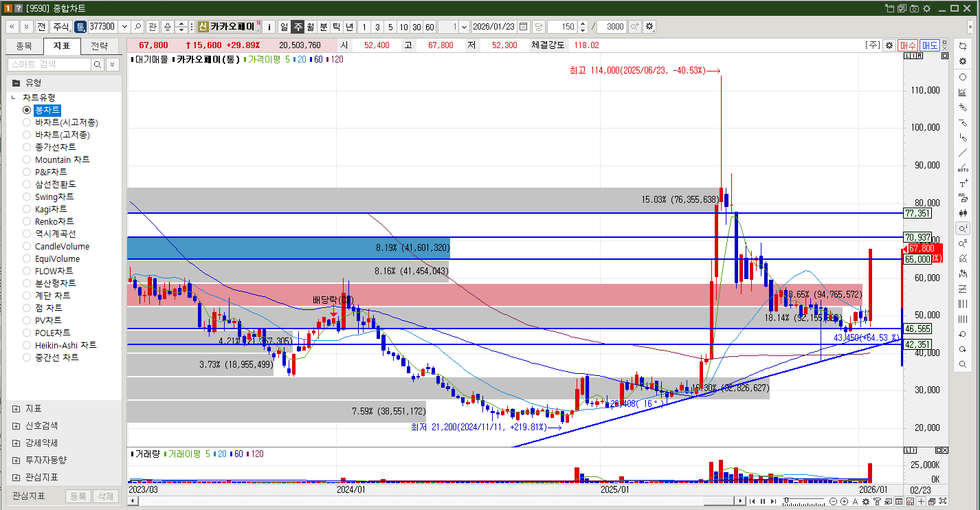Switch to the 종목 tab
Image resolution: width=980 pixels, height=510 pixels.
23,47
